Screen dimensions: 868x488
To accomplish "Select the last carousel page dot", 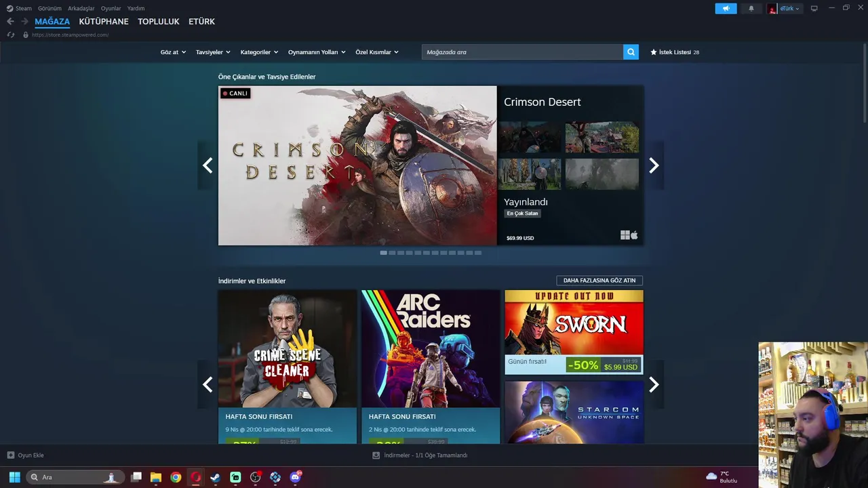I will [478, 253].
